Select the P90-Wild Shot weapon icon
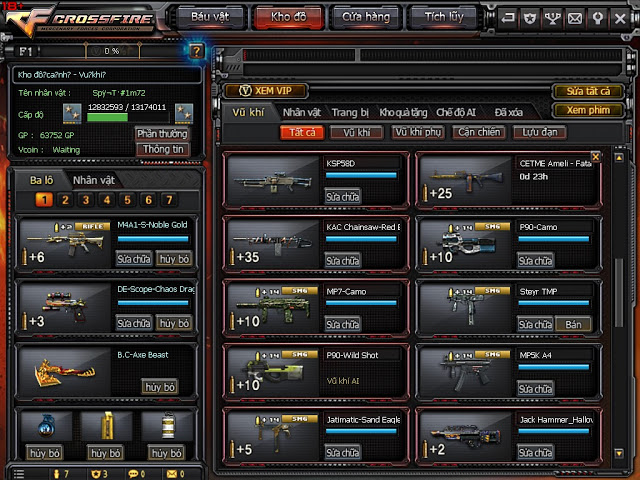Viewport: 640px width, 480px height. coord(273,372)
